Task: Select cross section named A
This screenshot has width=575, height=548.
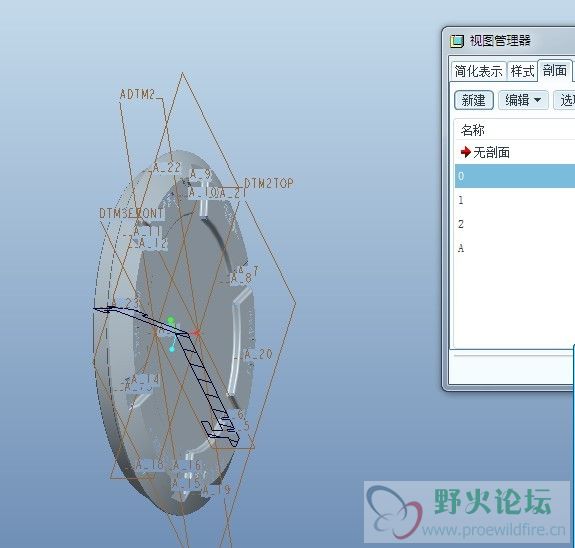Action: tap(515, 248)
